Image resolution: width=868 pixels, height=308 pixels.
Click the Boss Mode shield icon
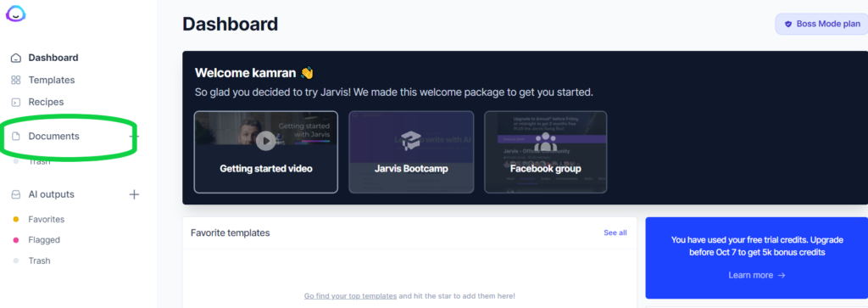point(788,24)
